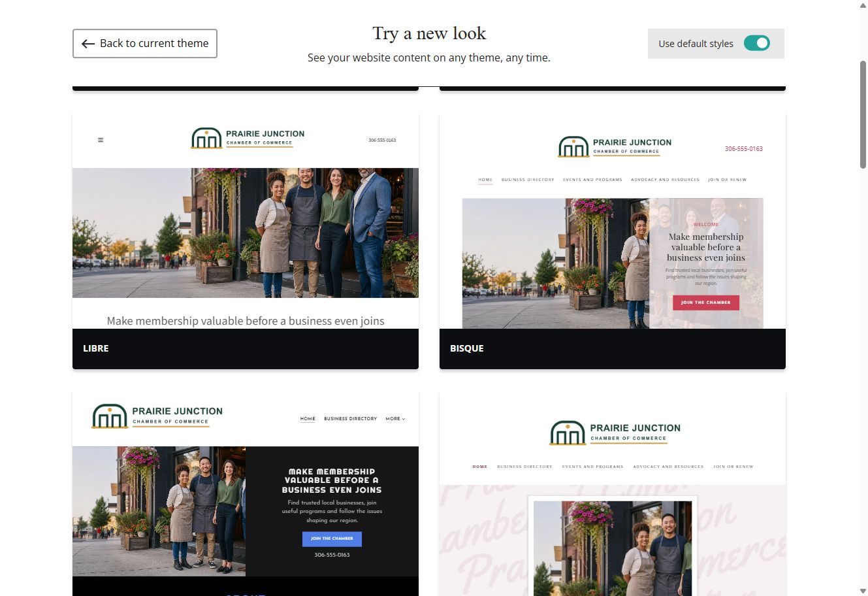Click the blue Join the Chamber button
The width and height of the screenshot is (868, 596).
(x=332, y=538)
